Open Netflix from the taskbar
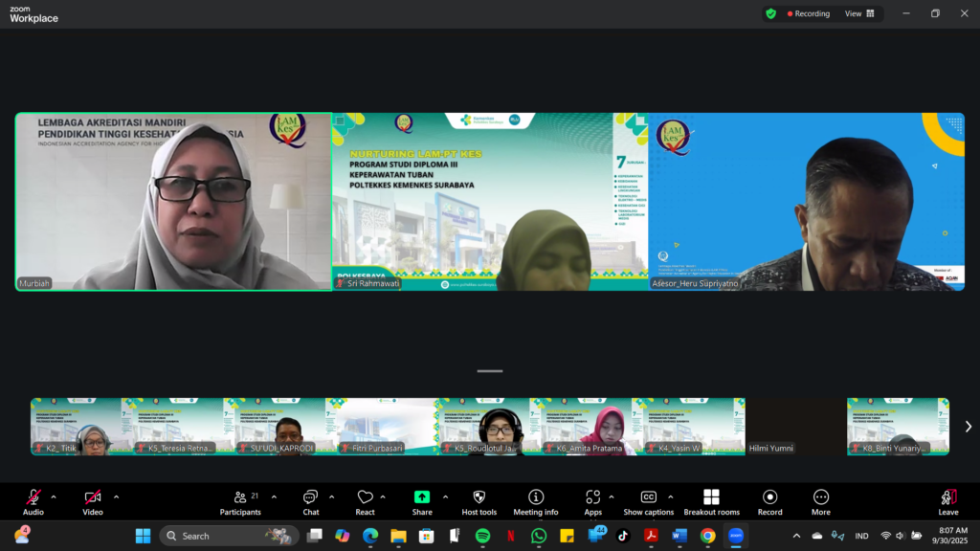The width and height of the screenshot is (980, 551). (511, 536)
